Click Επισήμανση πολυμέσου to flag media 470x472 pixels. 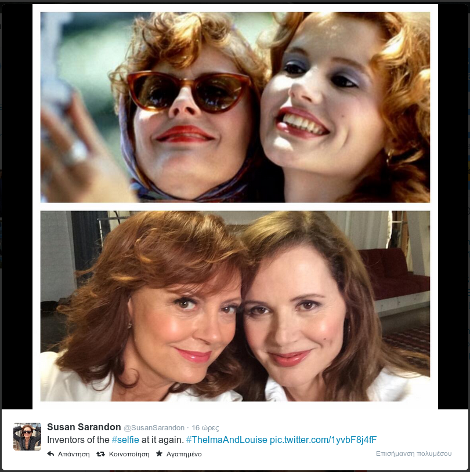click(x=414, y=454)
